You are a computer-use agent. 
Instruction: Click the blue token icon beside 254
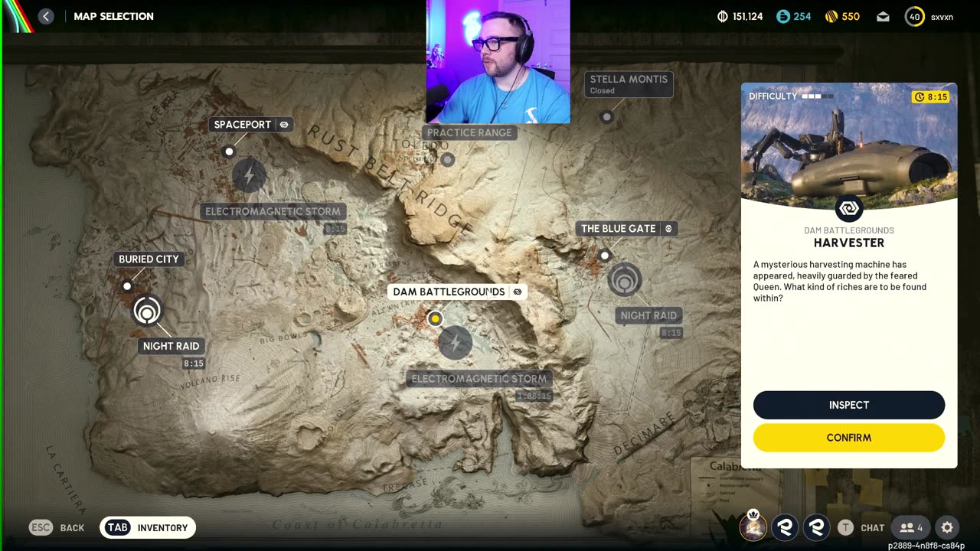tap(782, 16)
